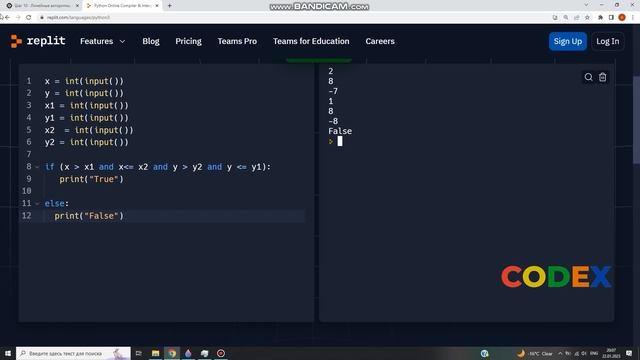Go forward in the browser
This screenshot has height=360, width=640.
[18, 18]
